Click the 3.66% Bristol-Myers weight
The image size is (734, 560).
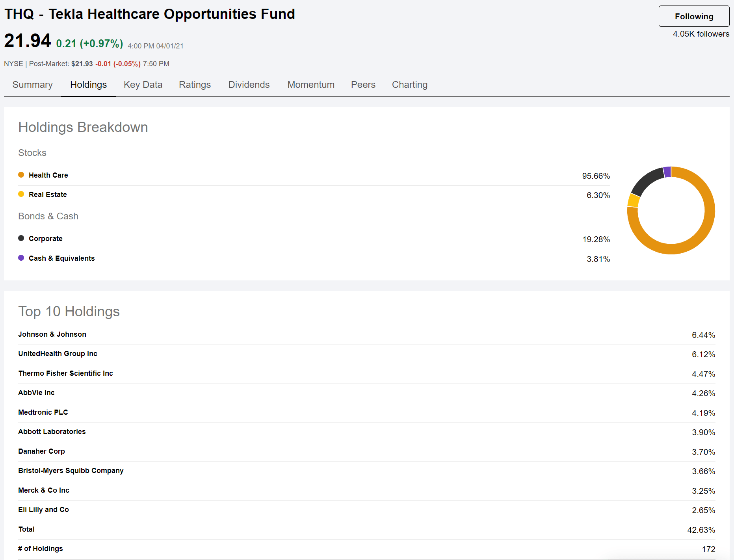tap(703, 471)
